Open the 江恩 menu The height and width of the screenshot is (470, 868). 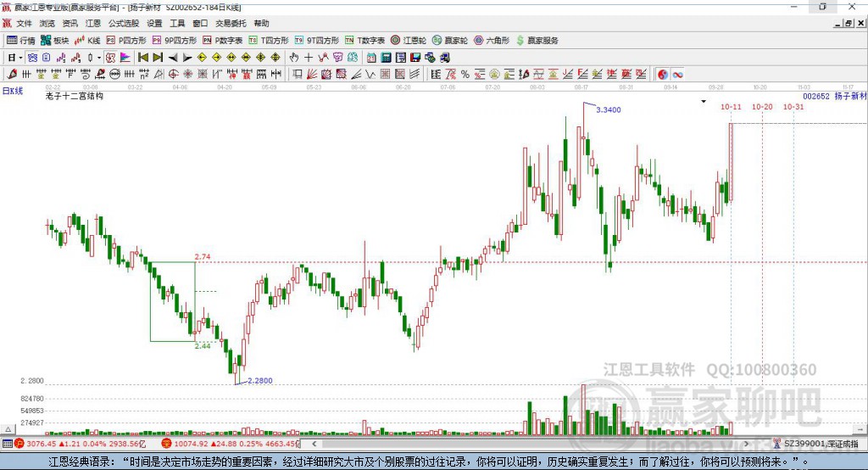tap(93, 23)
